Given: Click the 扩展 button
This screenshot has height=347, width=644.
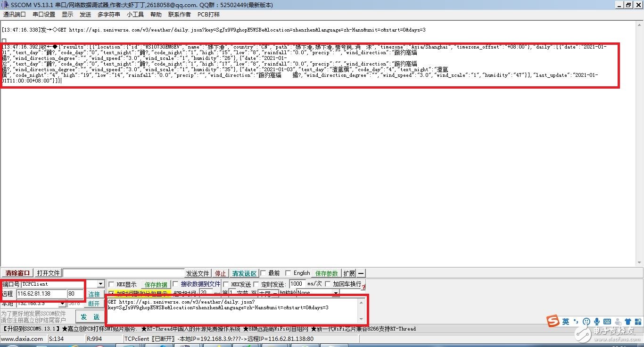Looking at the screenshot, I should click(x=349, y=273).
